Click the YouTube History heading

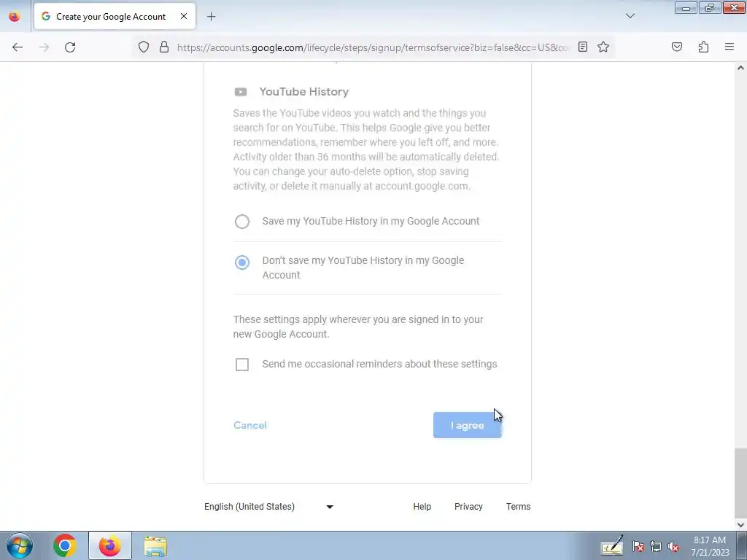pyautogui.click(x=304, y=92)
